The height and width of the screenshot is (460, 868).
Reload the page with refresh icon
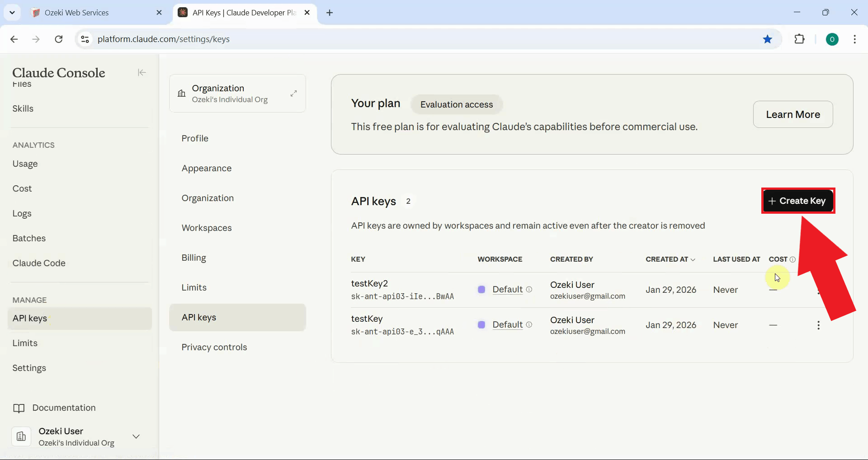coord(59,39)
